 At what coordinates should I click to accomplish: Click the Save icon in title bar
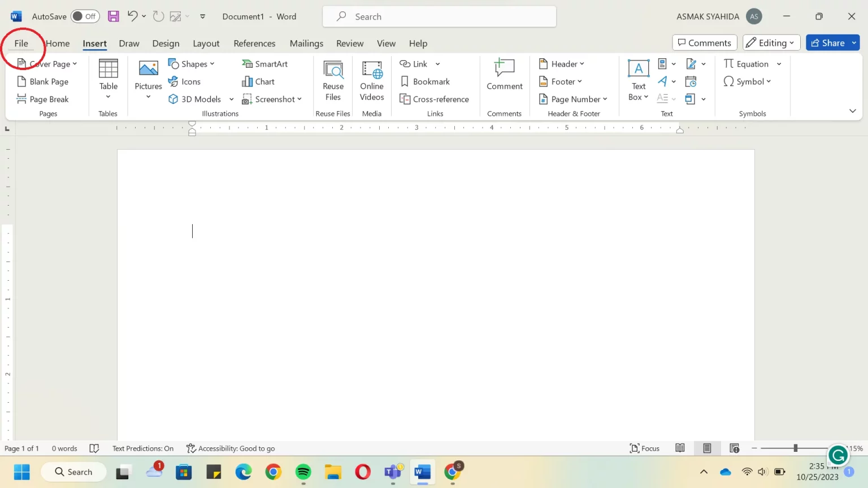point(114,16)
